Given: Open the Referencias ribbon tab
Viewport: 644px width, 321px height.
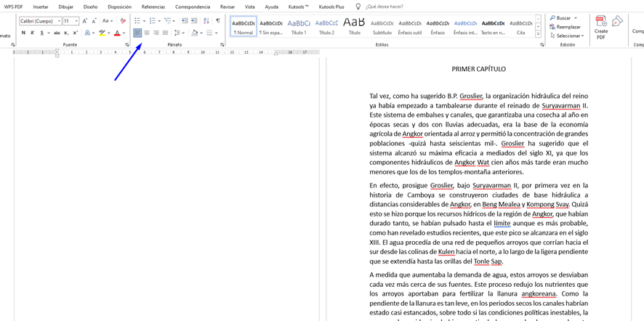Looking at the screenshot, I should 153,7.
